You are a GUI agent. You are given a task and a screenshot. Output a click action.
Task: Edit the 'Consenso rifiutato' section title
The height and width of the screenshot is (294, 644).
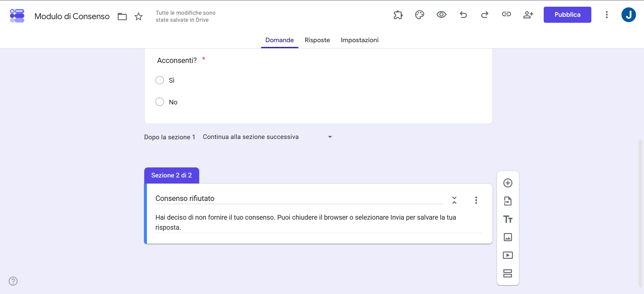tap(299, 199)
